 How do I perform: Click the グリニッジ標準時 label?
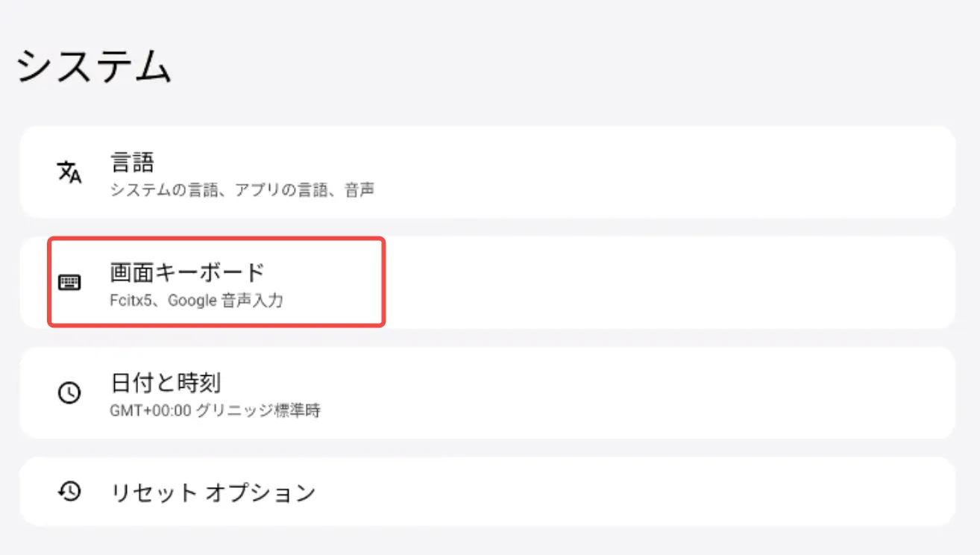tap(258, 411)
